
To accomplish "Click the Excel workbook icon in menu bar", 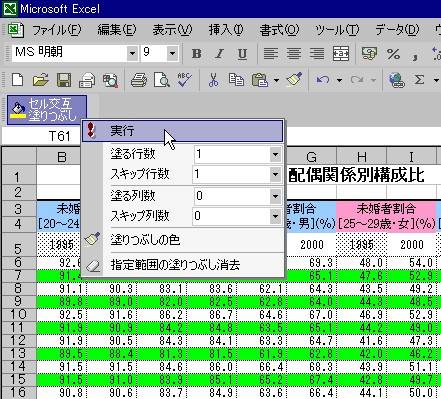I will [x=16, y=30].
